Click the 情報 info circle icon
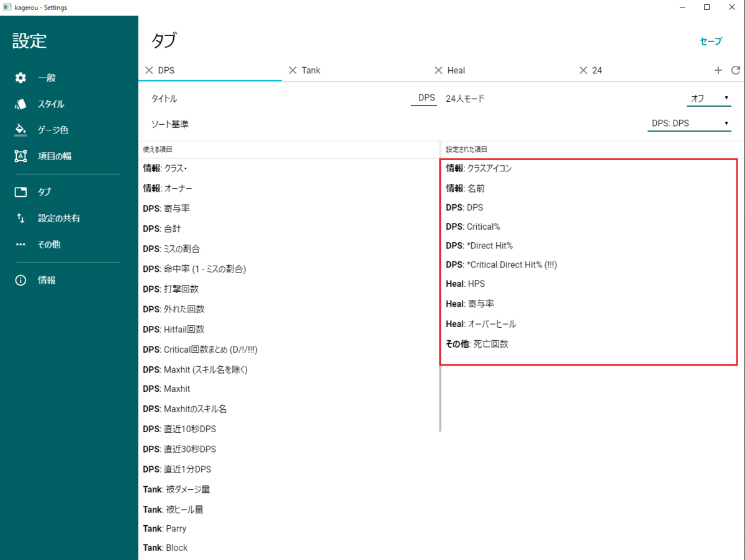 [x=20, y=280]
